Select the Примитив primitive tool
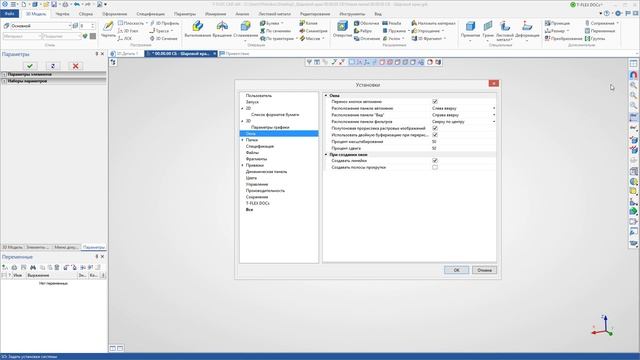The width and height of the screenshot is (640, 360). pyautogui.click(x=470, y=27)
